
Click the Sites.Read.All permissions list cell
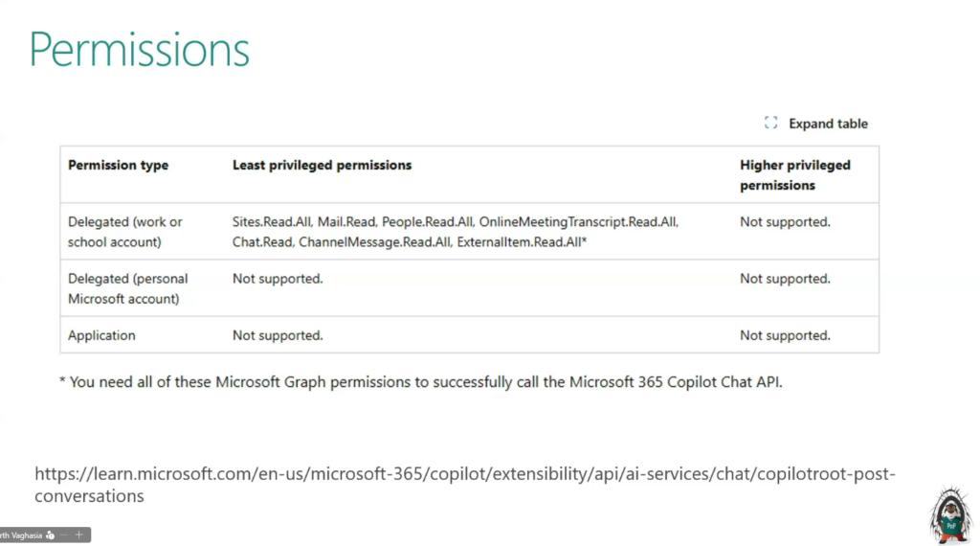pos(455,232)
